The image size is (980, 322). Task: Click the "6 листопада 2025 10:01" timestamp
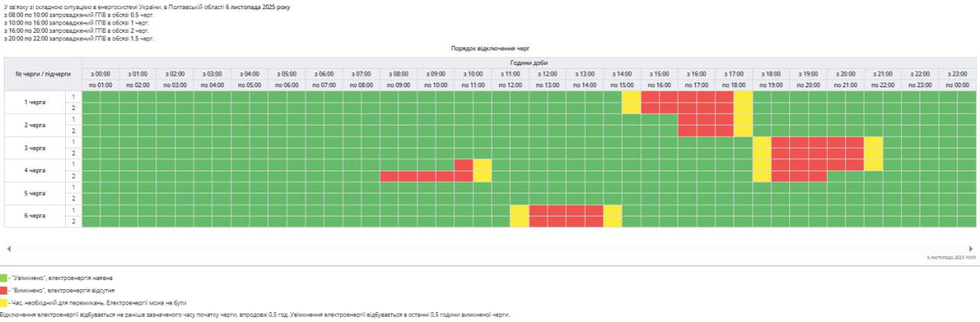point(951,258)
